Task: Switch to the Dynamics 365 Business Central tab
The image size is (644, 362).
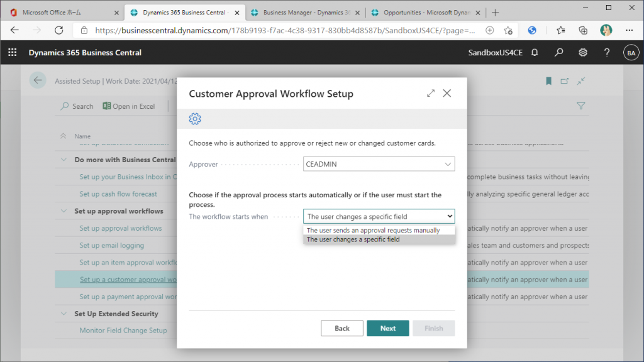Action: [185, 13]
